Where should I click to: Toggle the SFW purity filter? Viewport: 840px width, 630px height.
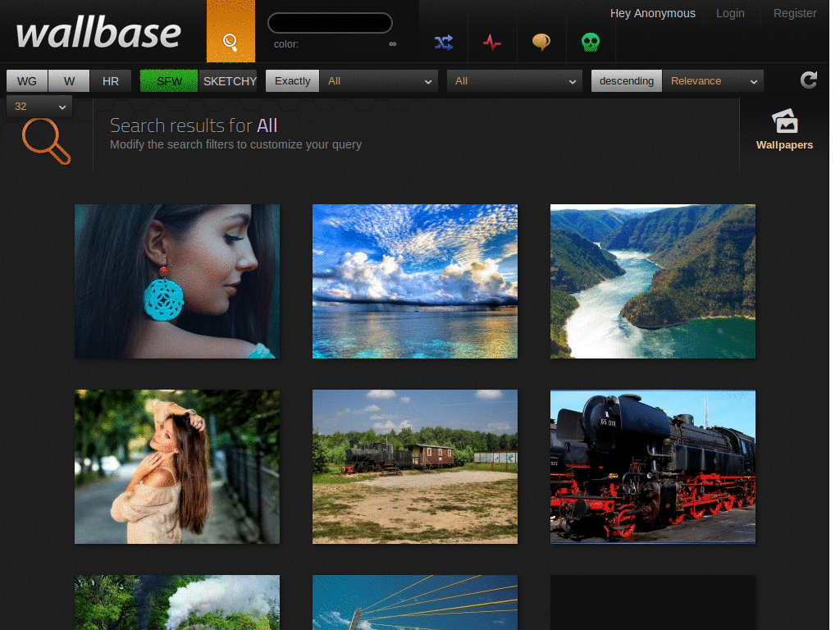coord(168,80)
